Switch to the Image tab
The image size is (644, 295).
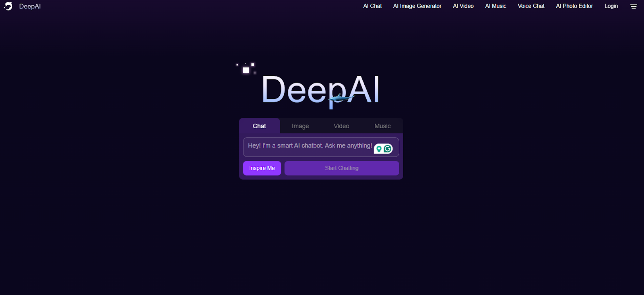(x=300, y=126)
